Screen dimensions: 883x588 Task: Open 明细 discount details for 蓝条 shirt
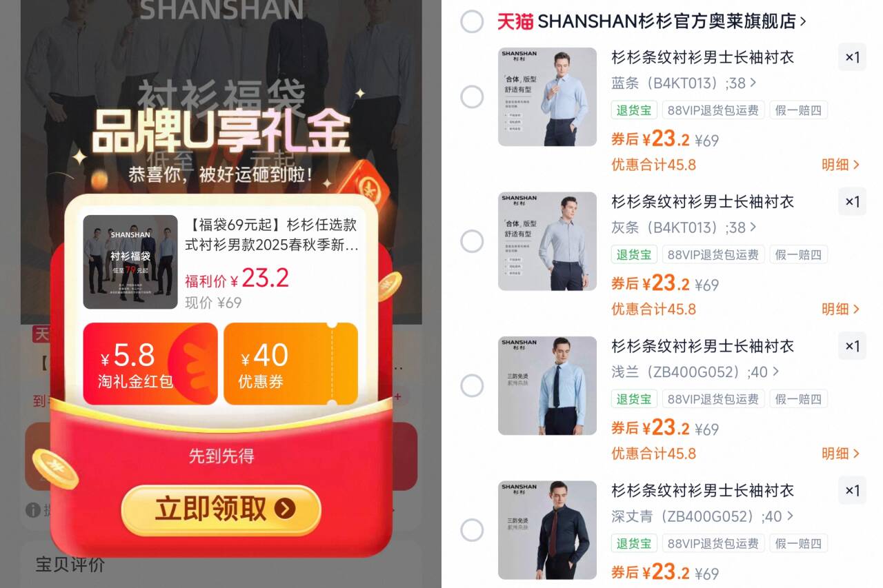coord(840,165)
